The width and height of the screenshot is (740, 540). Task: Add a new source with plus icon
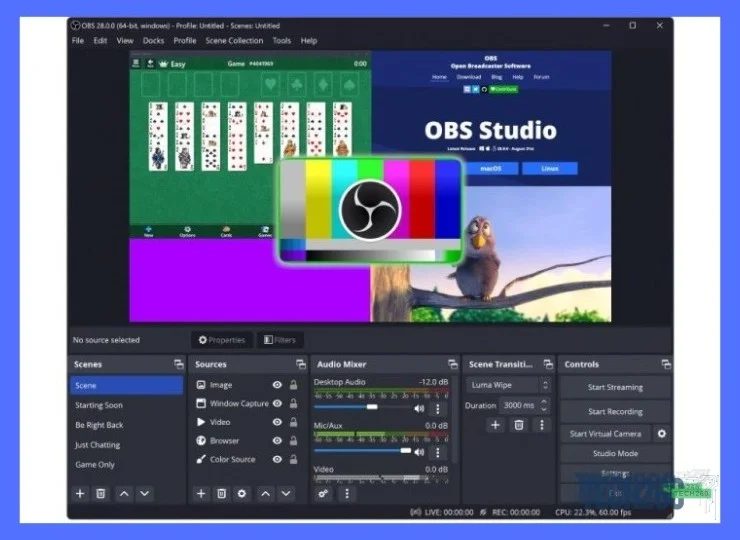click(x=201, y=494)
